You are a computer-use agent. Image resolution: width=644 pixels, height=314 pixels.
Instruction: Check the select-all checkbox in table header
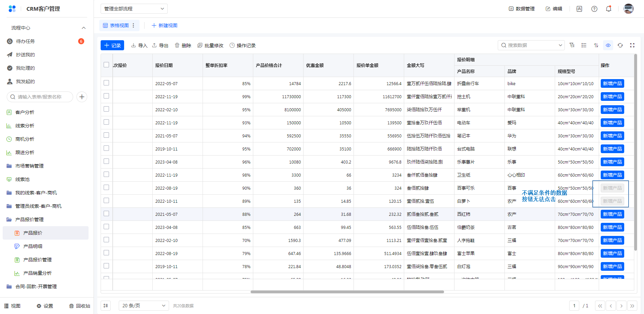pyautogui.click(x=106, y=65)
